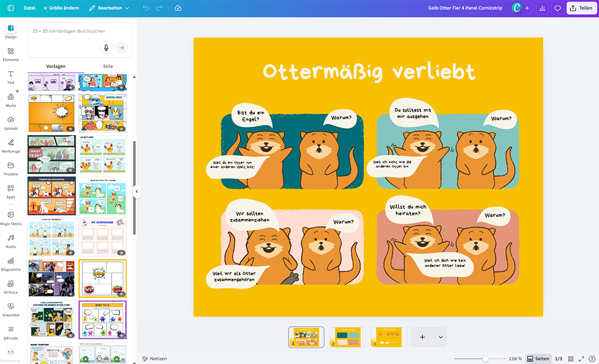
Task: Click the template panel scrollbar
Action: [x=134, y=188]
